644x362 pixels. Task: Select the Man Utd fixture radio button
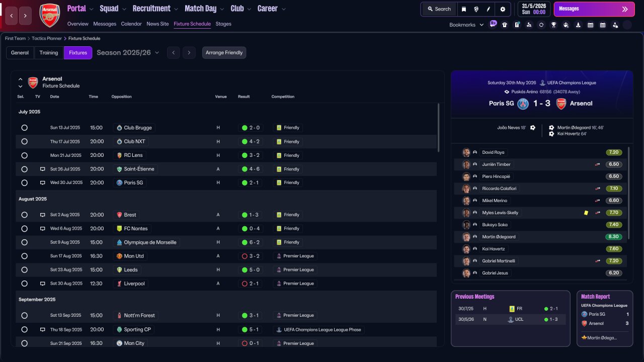[24, 256]
